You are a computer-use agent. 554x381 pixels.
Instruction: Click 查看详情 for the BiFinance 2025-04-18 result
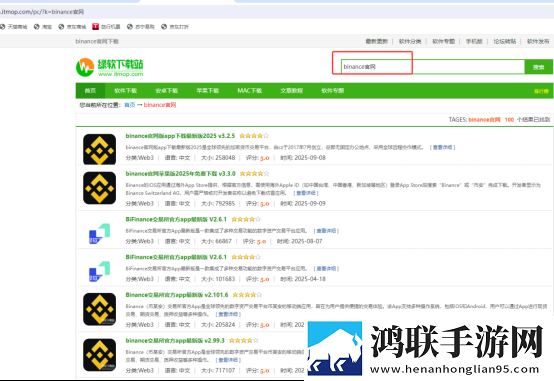pos(326,269)
